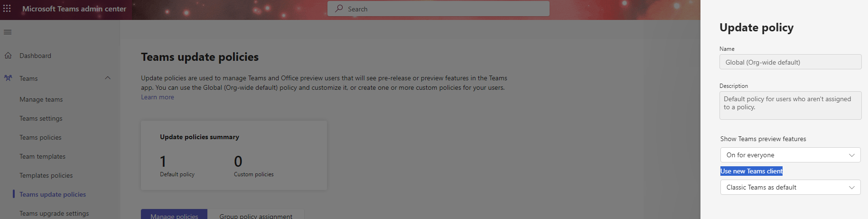Follow the Learn more link
Image resolution: width=868 pixels, height=219 pixels.
coord(158,97)
